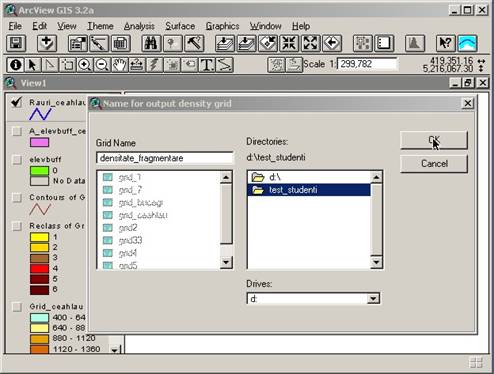This screenshot has width=494, height=374.
Task: Click the four-outward-arrows zoom out button
Action: 310,43
